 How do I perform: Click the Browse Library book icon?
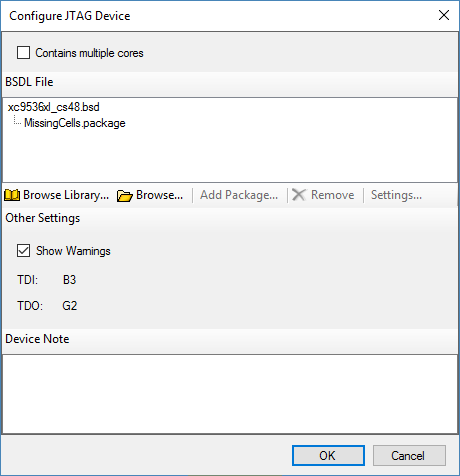[12, 195]
